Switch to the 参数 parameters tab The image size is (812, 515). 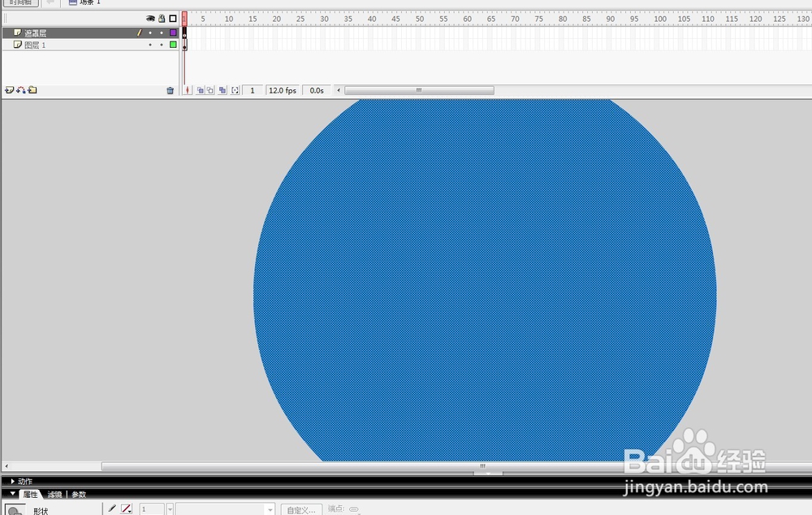click(79, 494)
